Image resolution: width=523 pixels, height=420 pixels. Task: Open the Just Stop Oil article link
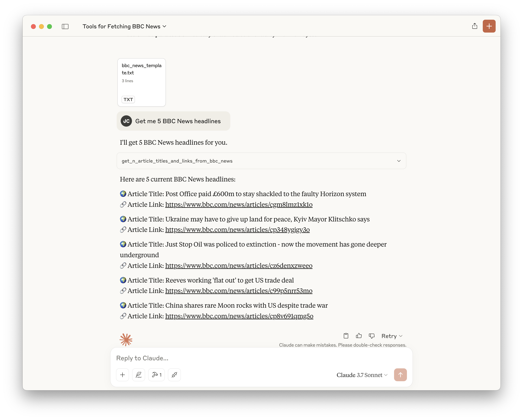pyautogui.click(x=239, y=265)
